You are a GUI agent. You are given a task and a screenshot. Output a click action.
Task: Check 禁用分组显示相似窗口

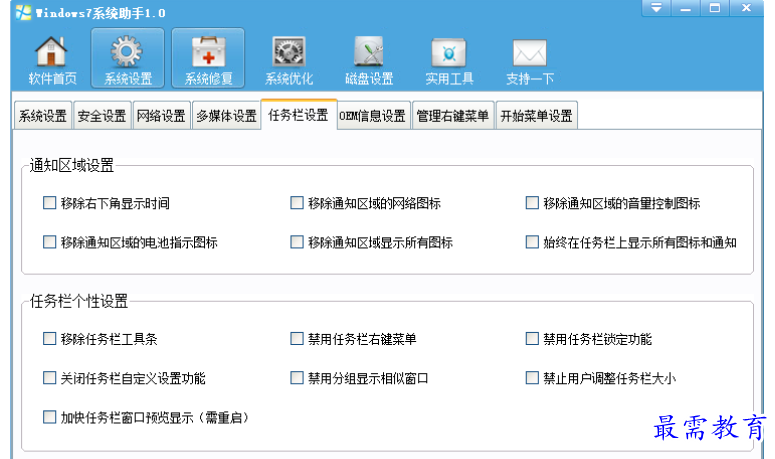[x=297, y=378]
